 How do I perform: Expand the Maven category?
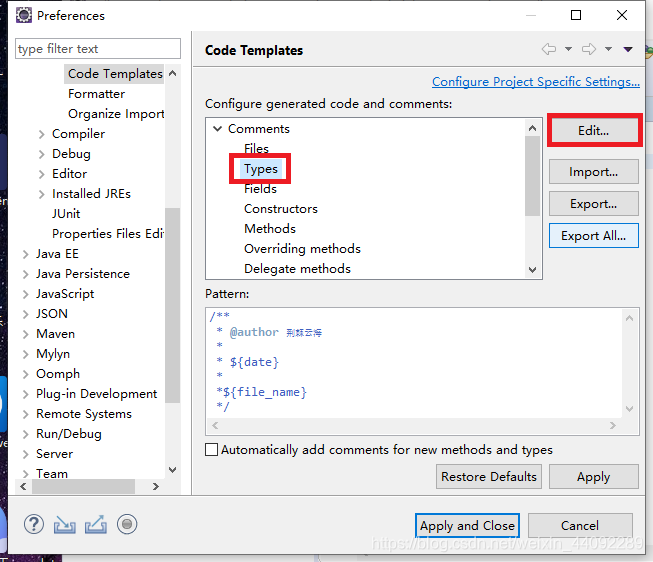click(25, 334)
